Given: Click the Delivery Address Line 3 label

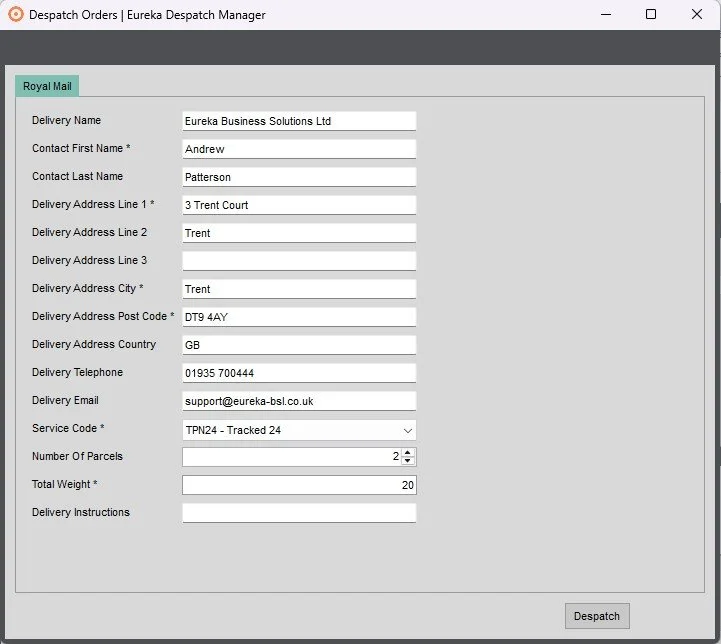Looking at the screenshot, I should coord(89,260).
